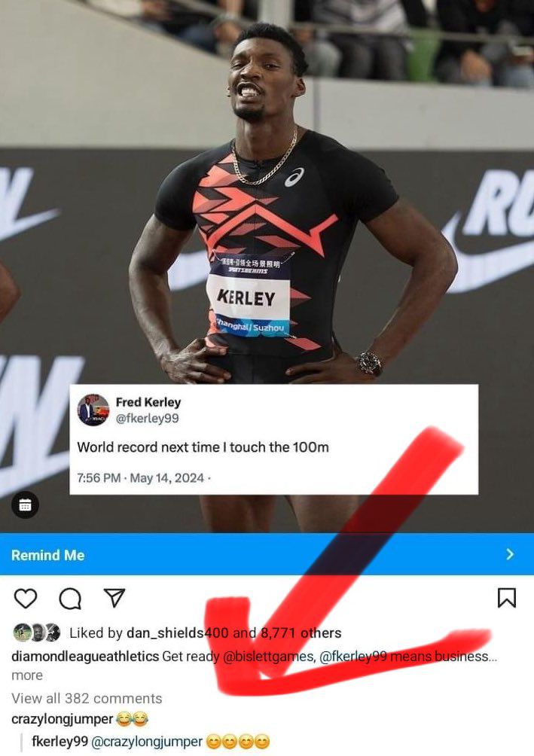Save post with bookmark icon
534x756 pixels.
(x=506, y=597)
